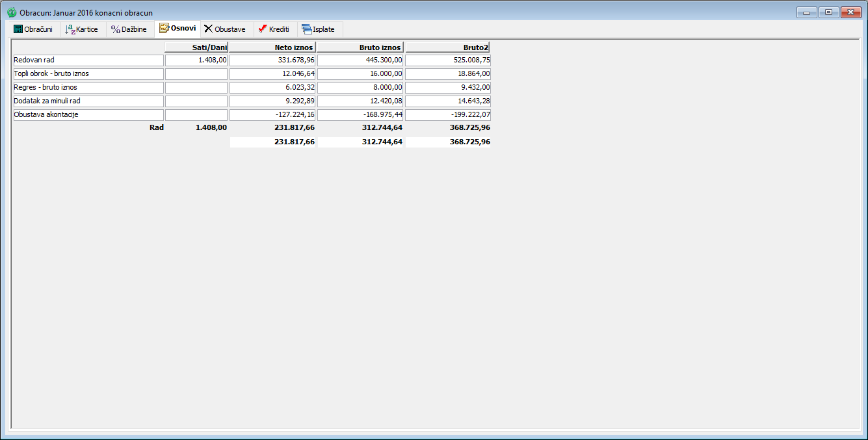
Task: Switch to the Obustave tab
Action: point(225,29)
